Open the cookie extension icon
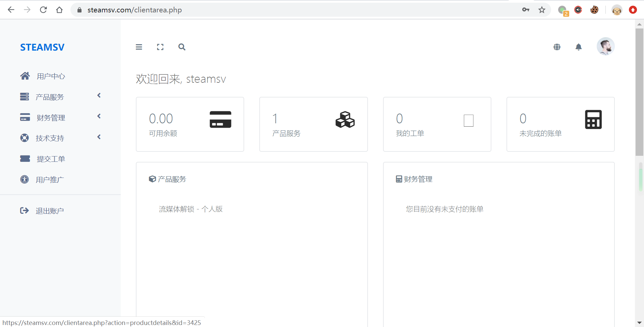Image resolution: width=644 pixels, height=327 pixels. pyautogui.click(x=594, y=10)
